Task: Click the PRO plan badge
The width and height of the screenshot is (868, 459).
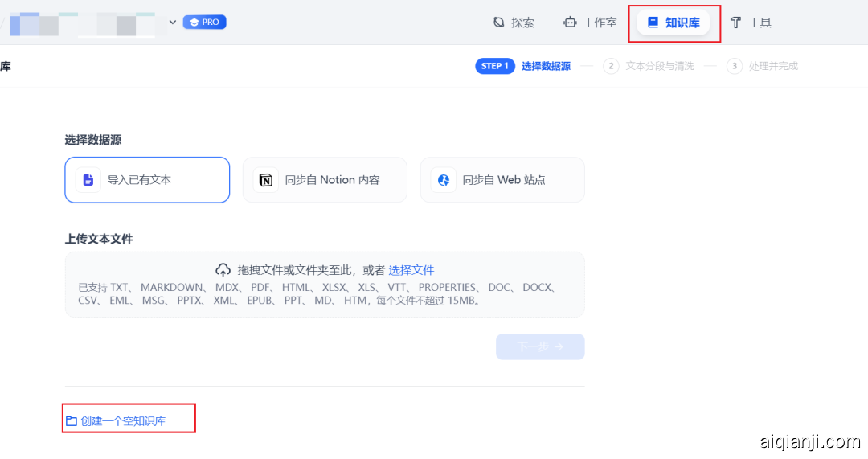Action: [x=204, y=23]
